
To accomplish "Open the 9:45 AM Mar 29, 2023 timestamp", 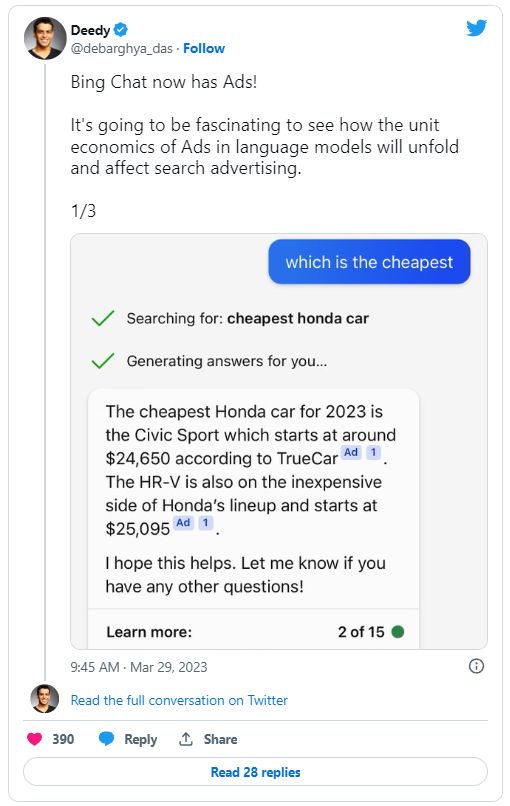I will coord(139,667).
